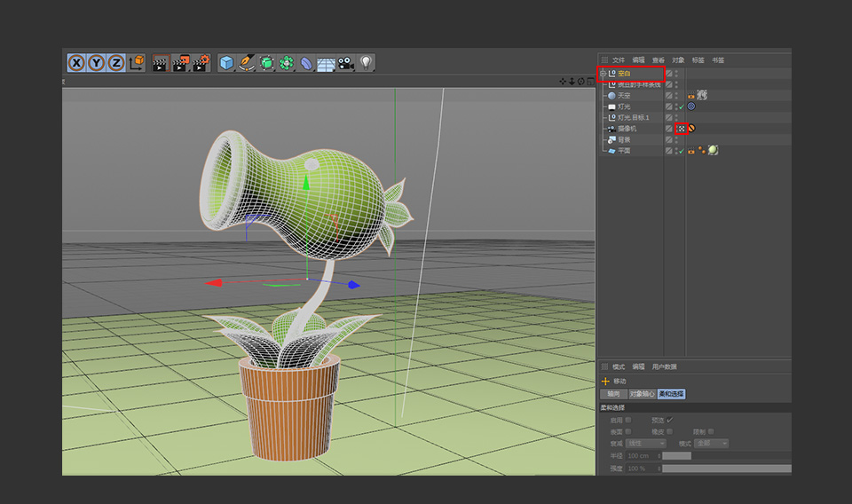Click the protection tag on 摄像机 row
This screenshot has height=504, width=852.
point(691,129)
